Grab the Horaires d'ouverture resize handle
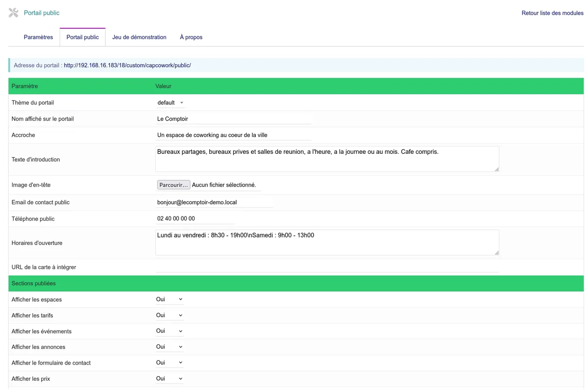588x389 pixels. click(496, 252)
